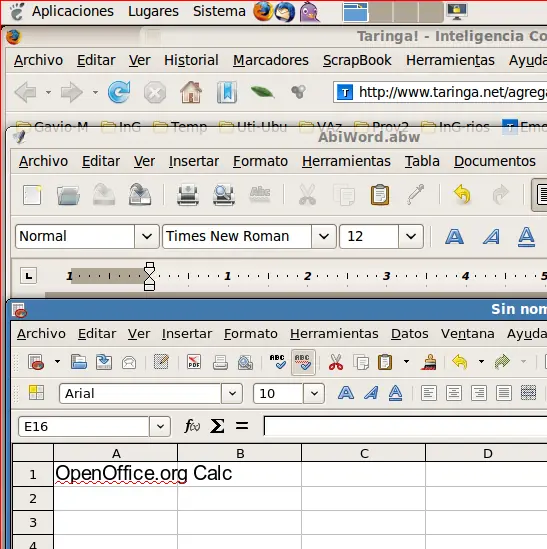Click Calc page preview icon
This screenshot has width=547, height=549.
[x=245, y=362]
